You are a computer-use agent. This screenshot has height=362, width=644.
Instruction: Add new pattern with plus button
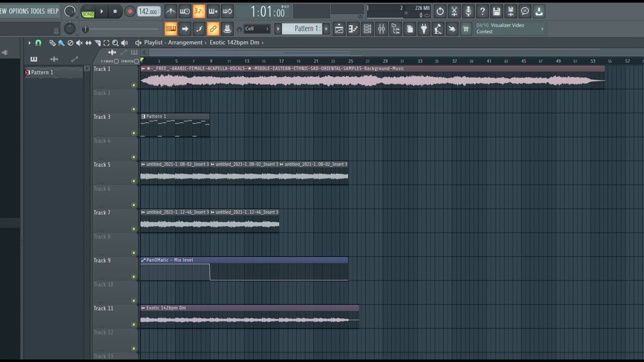[x=326, y=29]
